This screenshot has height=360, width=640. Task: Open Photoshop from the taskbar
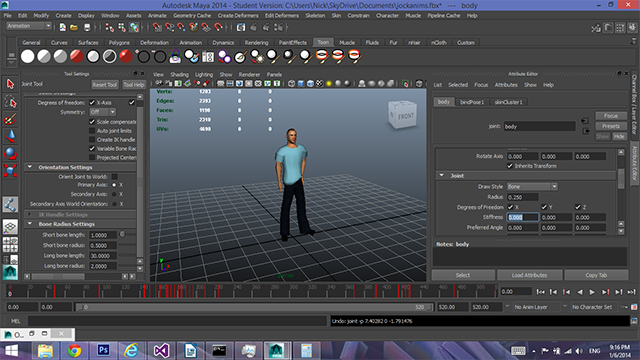(103, 350)
